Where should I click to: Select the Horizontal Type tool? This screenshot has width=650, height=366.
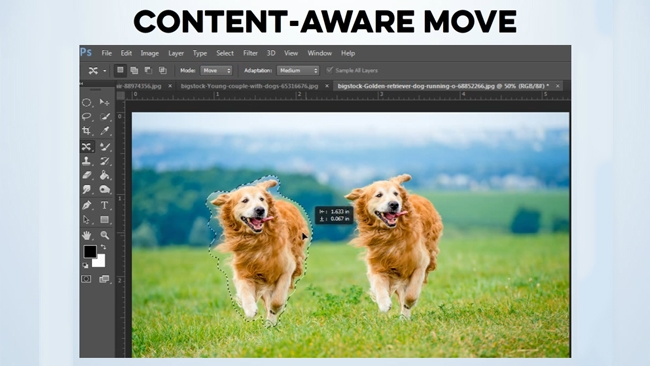point(104,205)
